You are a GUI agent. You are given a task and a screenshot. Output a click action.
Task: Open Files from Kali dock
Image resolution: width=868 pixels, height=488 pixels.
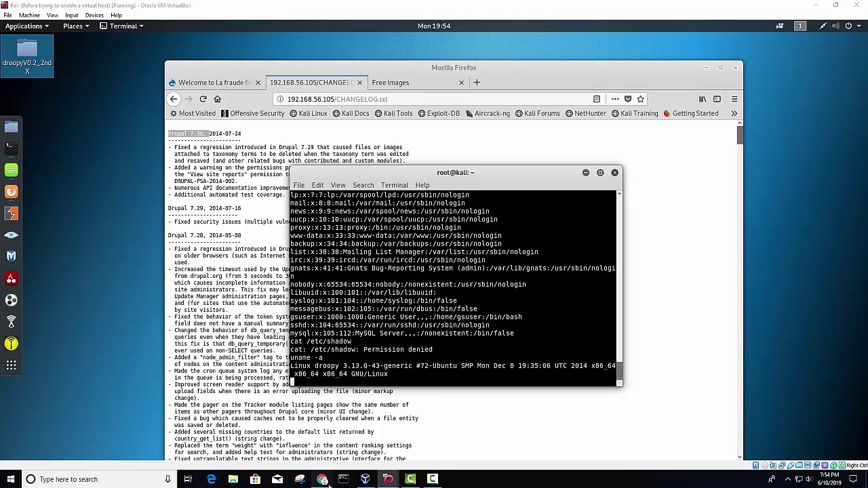click(x=11, y=127)
